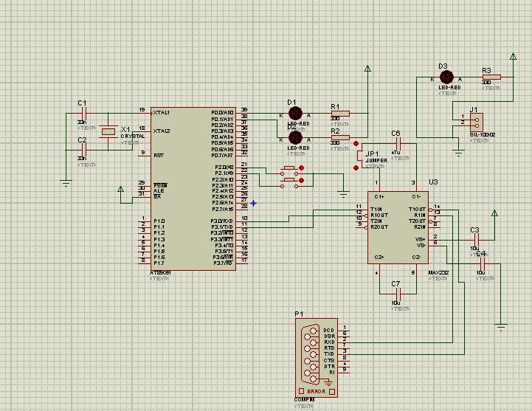
Task: Select capacitor C4 symbol
Action: [x=483, y=263]
